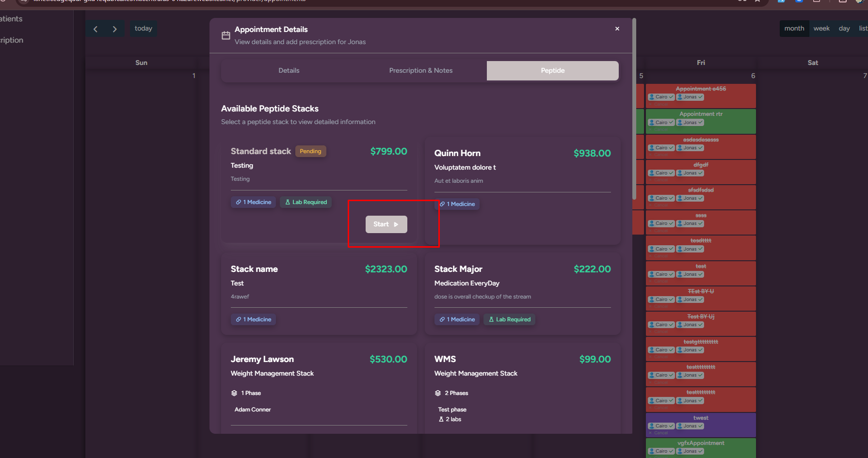Open Cairo dropdown on Appointment rtr event
The height and width of the screenshot is (458, 868).
point(661,123)
